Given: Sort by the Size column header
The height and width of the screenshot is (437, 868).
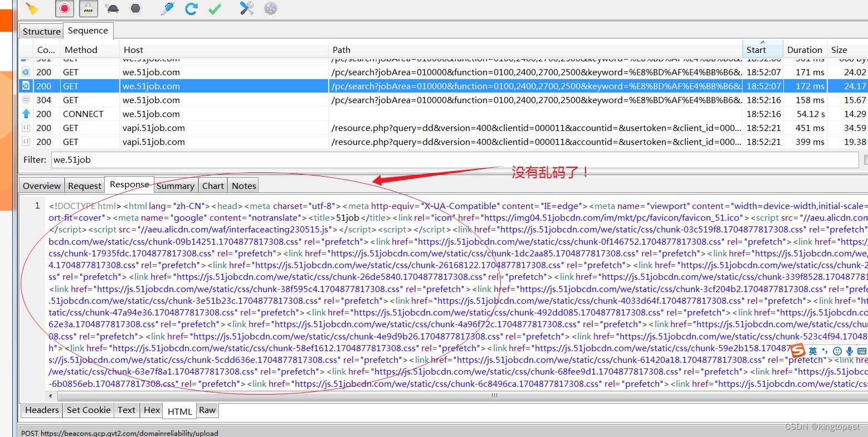Looking at the screenshot, I should [847, 50].
